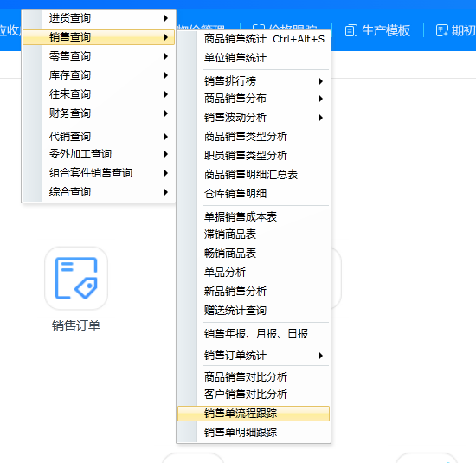Select 销售单明细跟踪 menu entry

pyautogui.click(x=254, y=433)
